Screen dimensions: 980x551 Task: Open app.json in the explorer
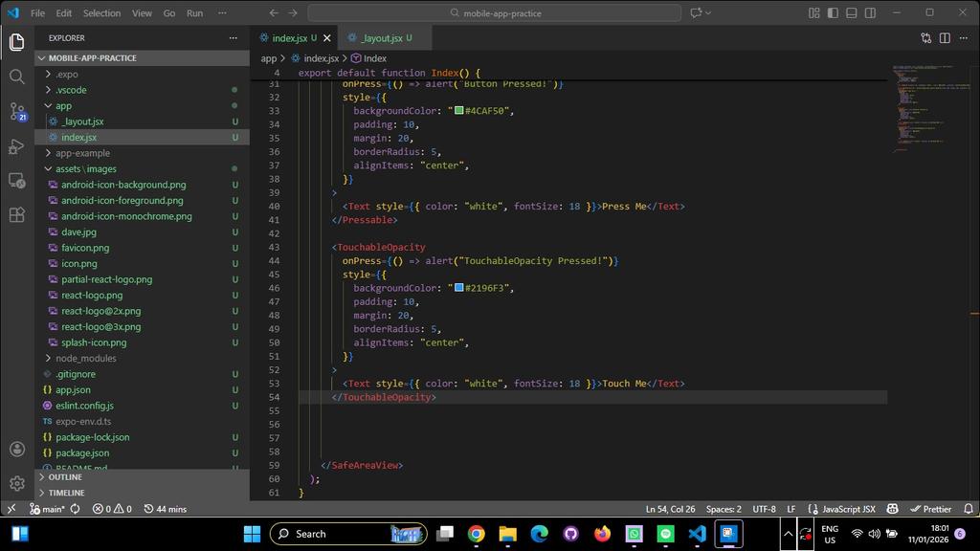pyautogui.click(x=143, y=390)
